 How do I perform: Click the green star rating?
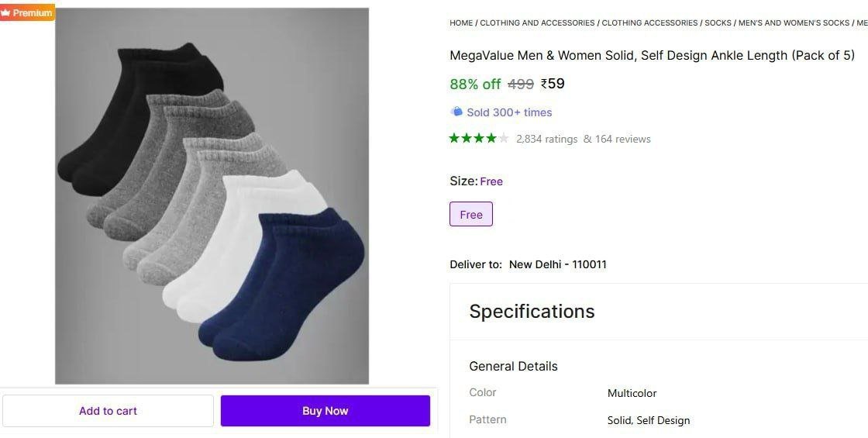(x=473, y=139)
